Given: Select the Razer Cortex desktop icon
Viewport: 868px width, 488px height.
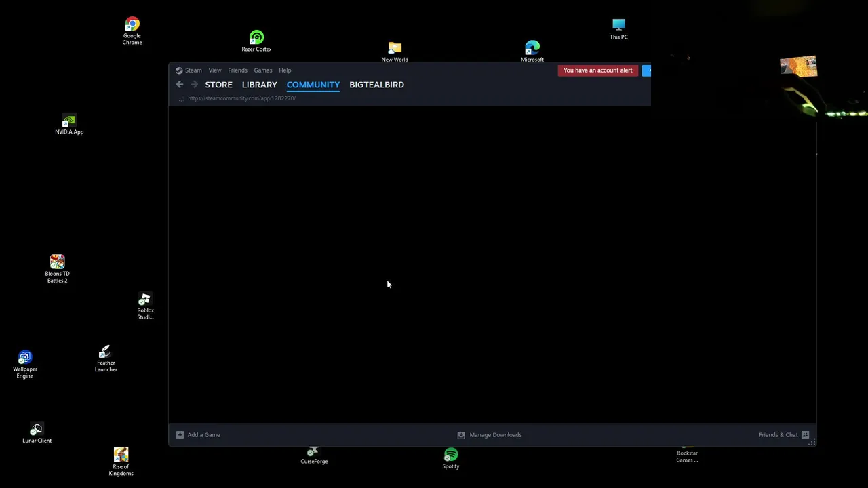Looking at the screenshot, I should [x=256, y=41].
